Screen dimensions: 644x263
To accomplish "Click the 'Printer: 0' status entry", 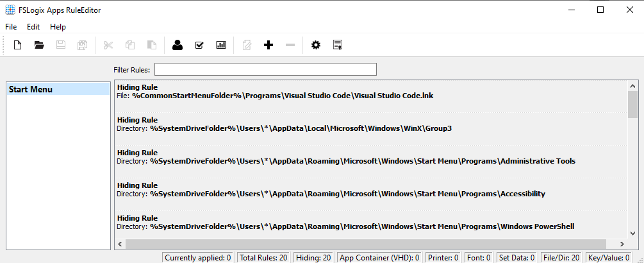I will tap(443, 258).
